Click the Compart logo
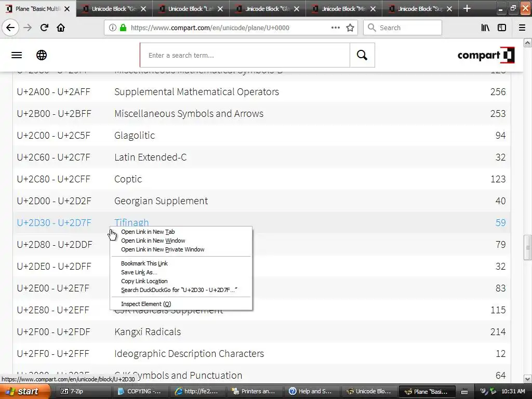 pos(486,55)
